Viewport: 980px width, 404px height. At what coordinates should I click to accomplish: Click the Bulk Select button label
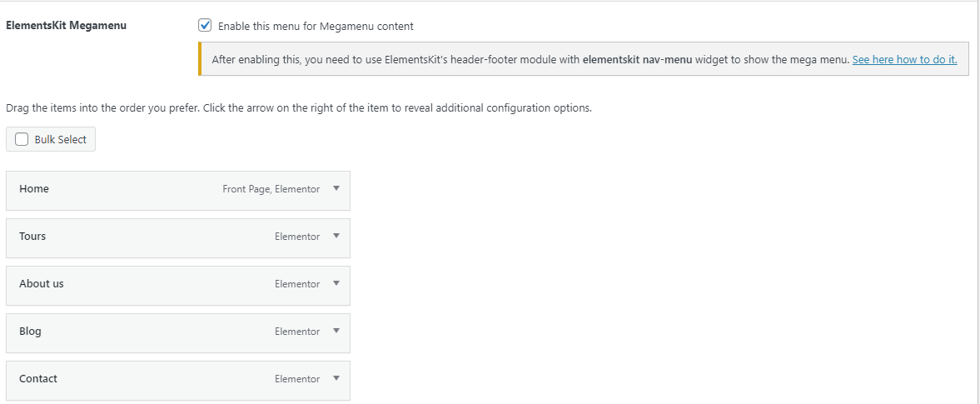[x=61, y=139]
